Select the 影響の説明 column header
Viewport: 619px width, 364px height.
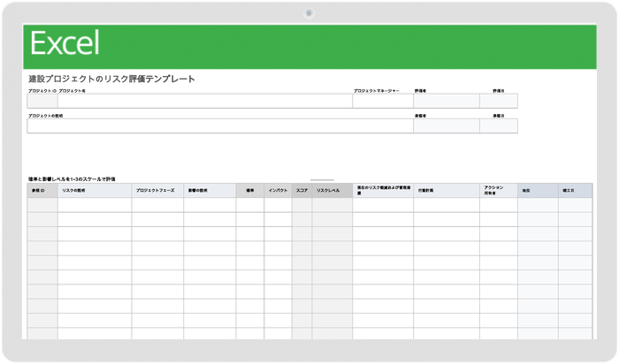210,191
